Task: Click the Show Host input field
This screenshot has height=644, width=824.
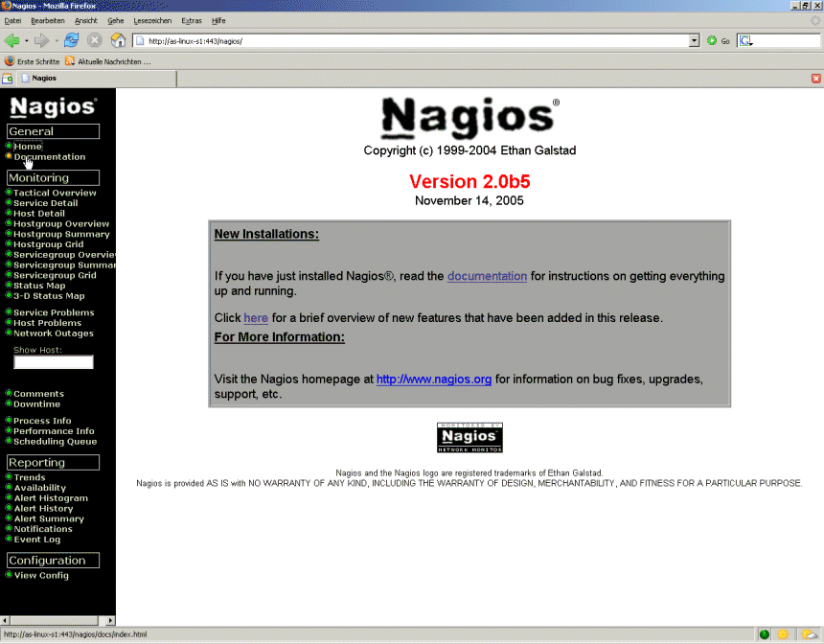Action: point(53,361)
